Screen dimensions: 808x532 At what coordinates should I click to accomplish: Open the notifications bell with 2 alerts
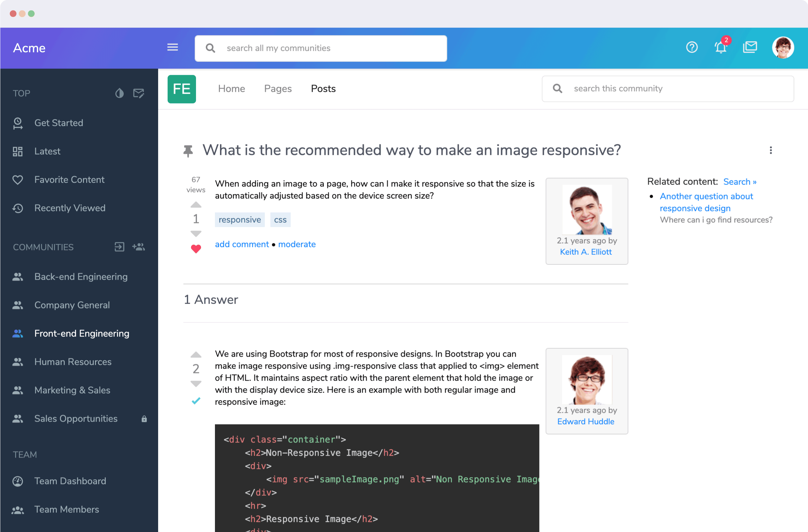tap(721, 48)
